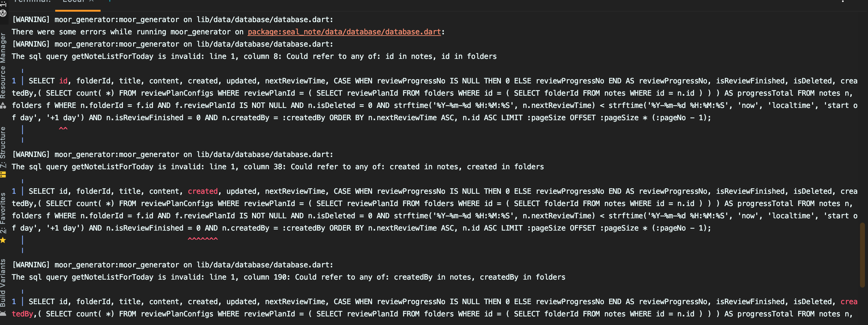Click the highlighted created error token
Screen dimensions: 868x325
[202, 191]
